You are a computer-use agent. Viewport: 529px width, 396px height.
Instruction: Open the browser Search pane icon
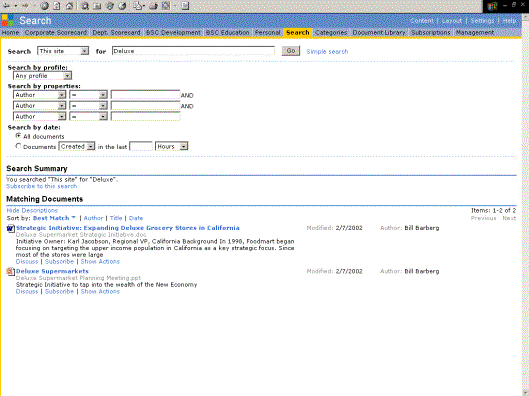(x=85, y=6)
